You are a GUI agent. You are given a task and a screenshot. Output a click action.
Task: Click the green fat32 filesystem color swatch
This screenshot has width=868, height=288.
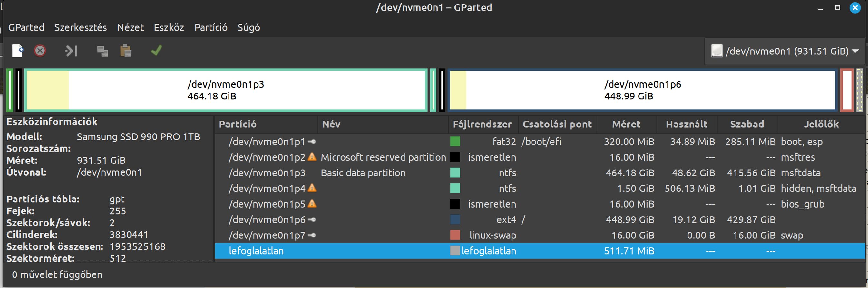[455, 142]
